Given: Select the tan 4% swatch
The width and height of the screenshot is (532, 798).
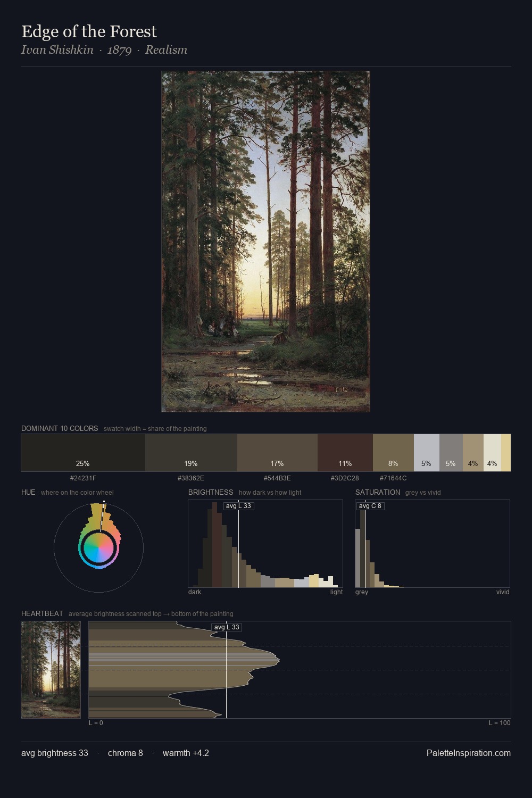Looking at the screenshot, I should pyautogui.click(x=473, y=453).
